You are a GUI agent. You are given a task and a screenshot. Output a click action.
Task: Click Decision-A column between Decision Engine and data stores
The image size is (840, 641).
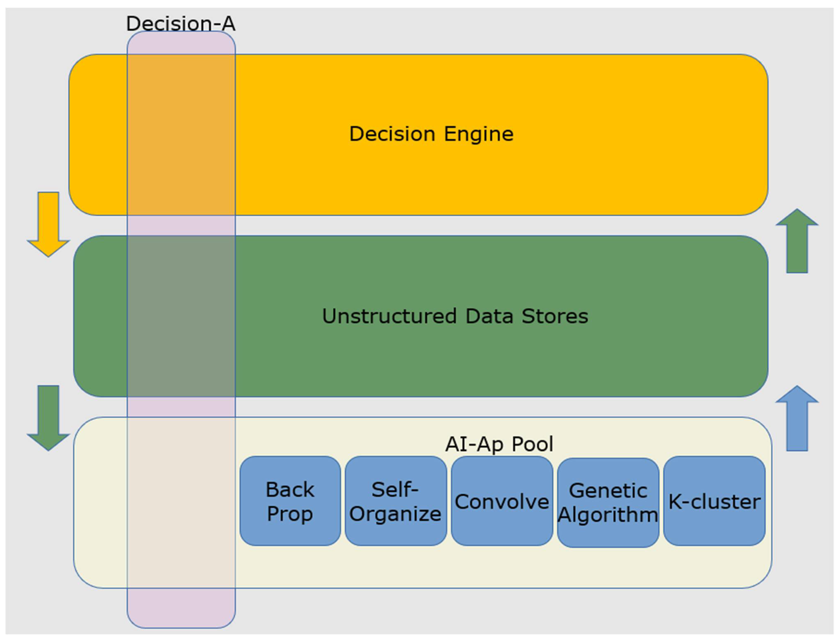181,226
